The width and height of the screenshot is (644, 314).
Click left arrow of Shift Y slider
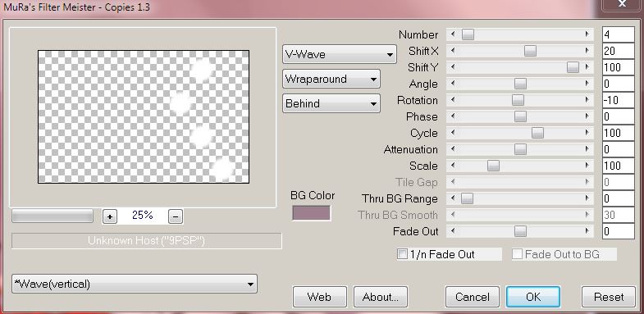pos(453,67)
